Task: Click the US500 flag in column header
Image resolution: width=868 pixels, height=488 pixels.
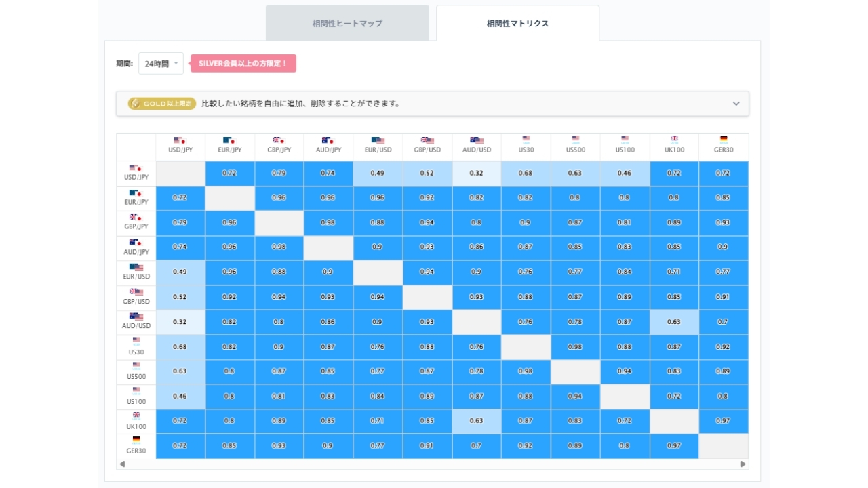Action: [x=576, y=139]
